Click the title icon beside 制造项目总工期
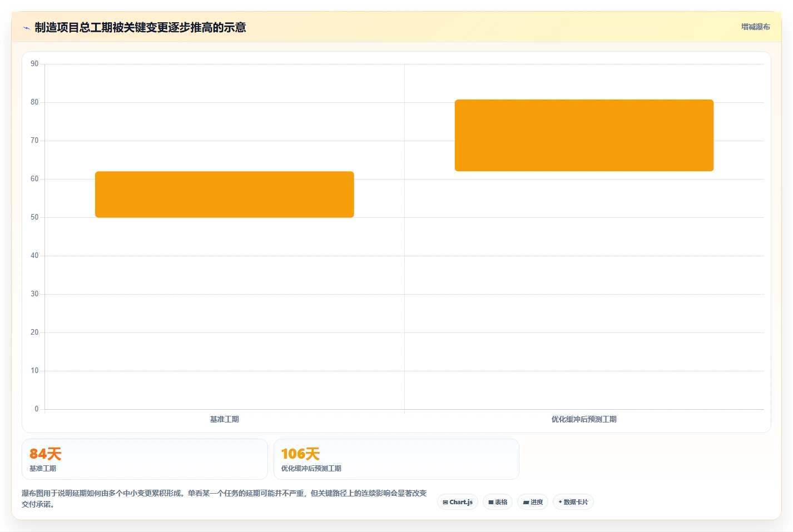This screenshot has width=793, height=532. [26, 28]
